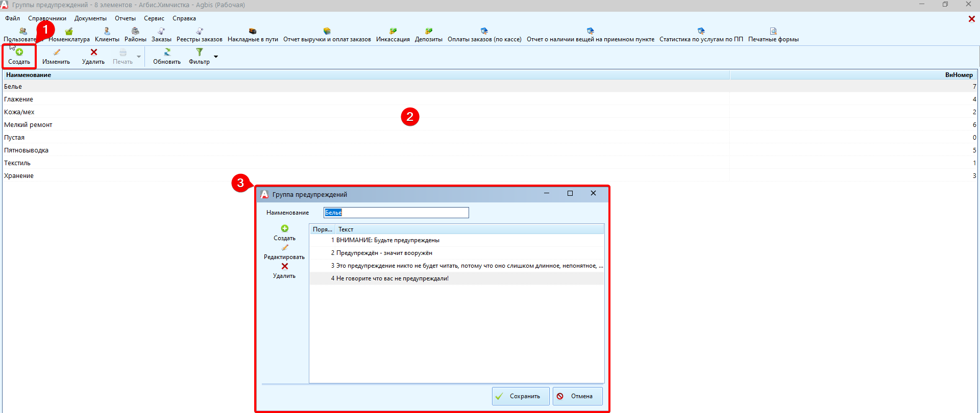The image size is (980, 413).
Task: Select warning 'ВНИМАНИЕ: Будьте предупреждены'
Action: (x=457, y=240)
